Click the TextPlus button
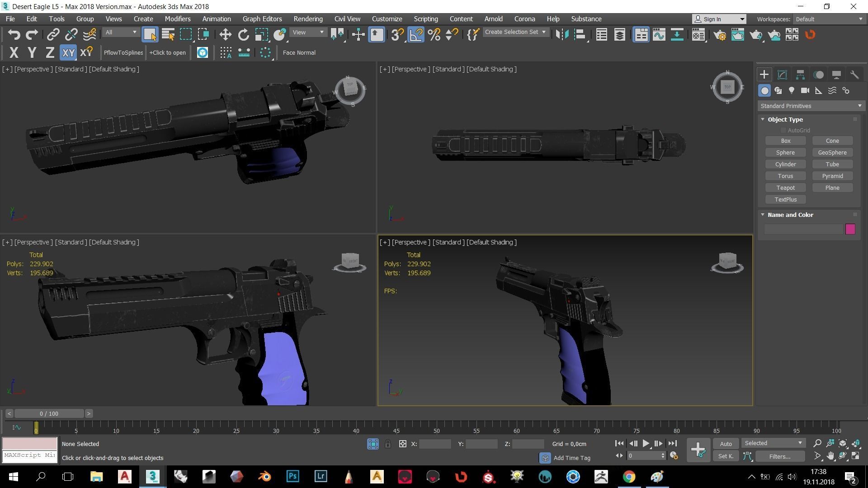Image resolution: width=868 pixels, height=488 pixels. 785,200
